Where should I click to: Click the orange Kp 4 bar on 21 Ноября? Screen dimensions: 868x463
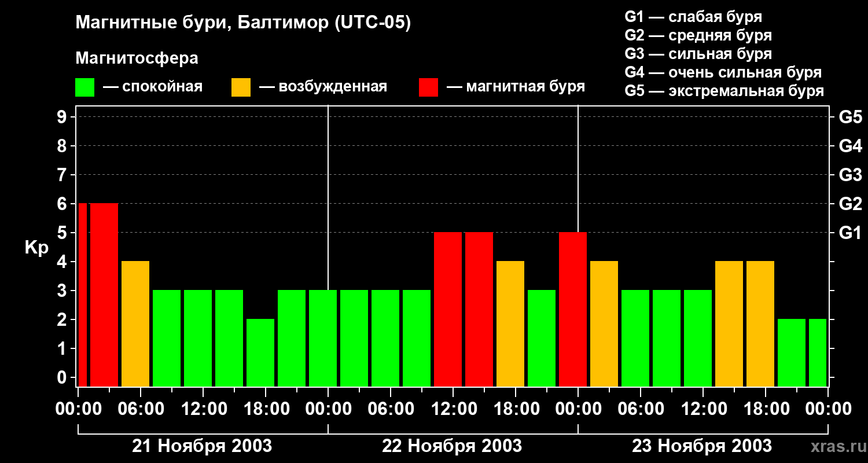coord(135,324)
